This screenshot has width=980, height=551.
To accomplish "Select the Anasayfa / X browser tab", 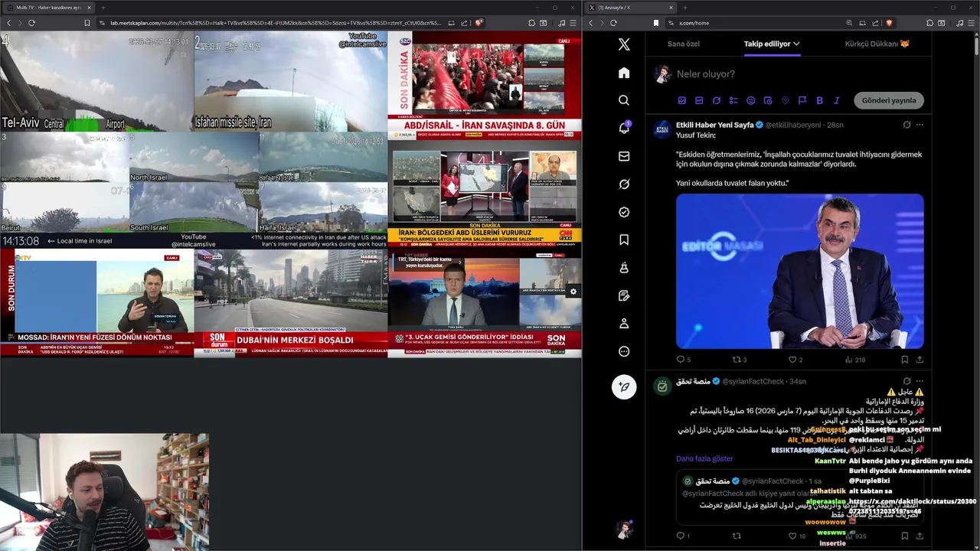I will click(633, 8).
